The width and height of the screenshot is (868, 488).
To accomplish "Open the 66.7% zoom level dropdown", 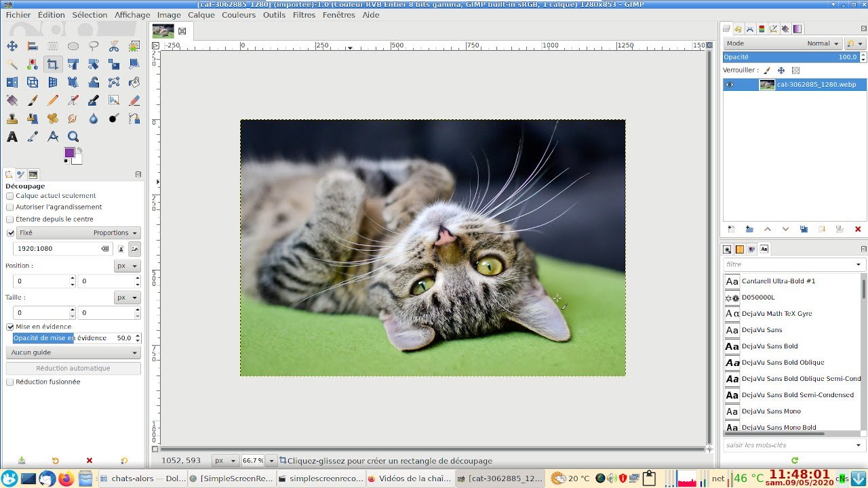I will (x=271, y=461).
